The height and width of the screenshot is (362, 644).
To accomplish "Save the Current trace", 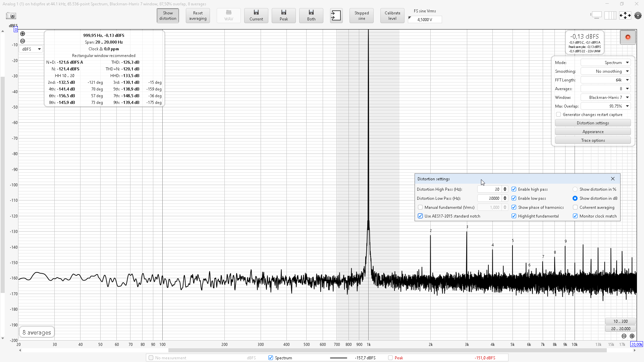I will (x=256, y=16).
